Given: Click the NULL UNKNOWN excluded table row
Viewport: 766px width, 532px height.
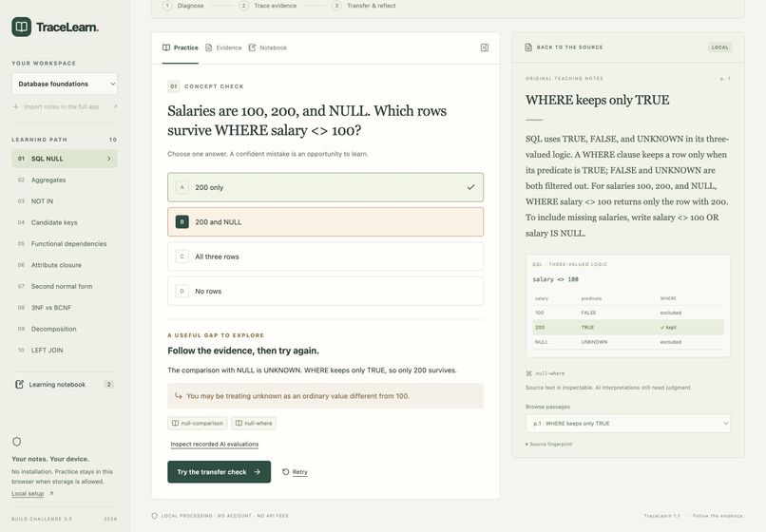Looking at the screenshot, I should [x=628, y=342].
